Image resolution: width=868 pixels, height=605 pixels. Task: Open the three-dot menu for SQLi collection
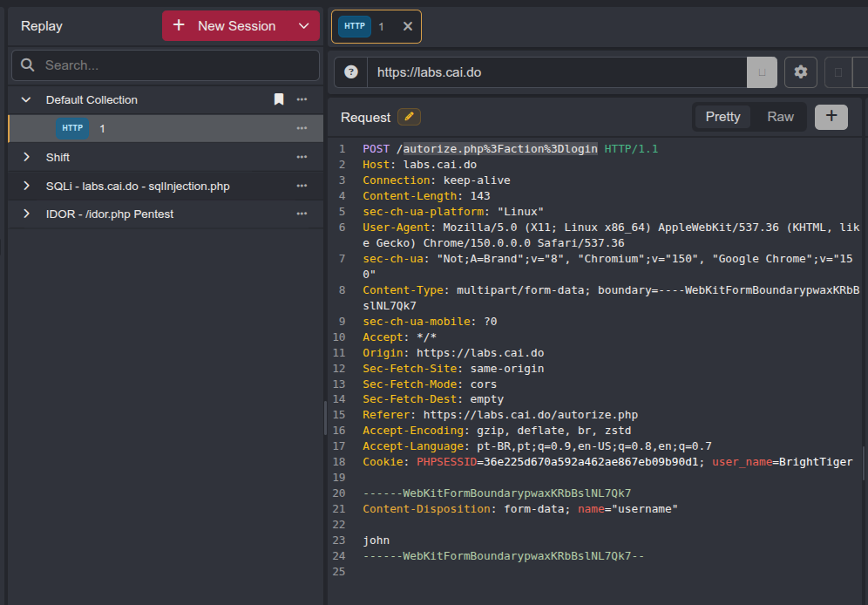point(302,186)
